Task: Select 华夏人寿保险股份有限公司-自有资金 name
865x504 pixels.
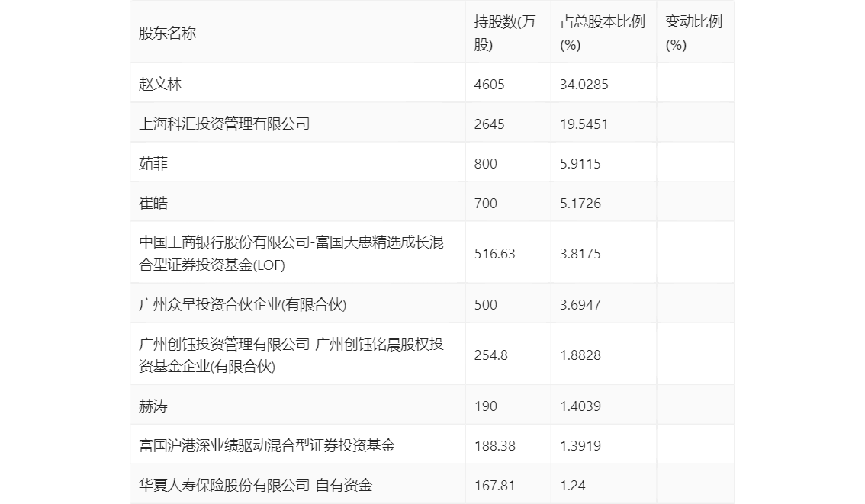Action: tap(256, 486)
